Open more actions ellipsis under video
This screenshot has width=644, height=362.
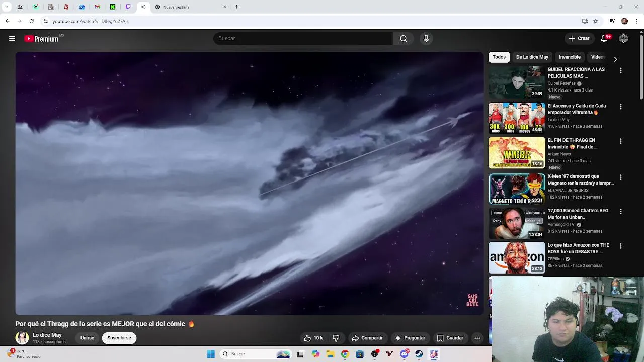477,338
